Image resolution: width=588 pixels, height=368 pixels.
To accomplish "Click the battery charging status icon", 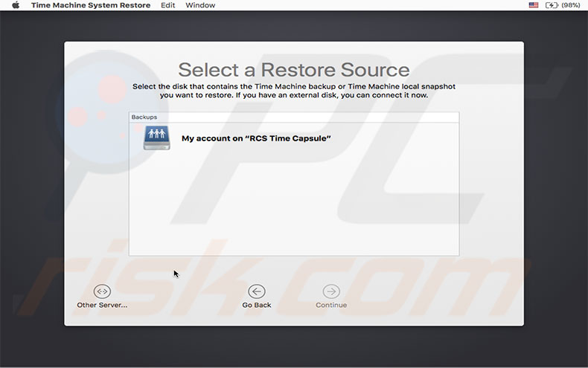I will pyautogui.click(x=552, y=5).
